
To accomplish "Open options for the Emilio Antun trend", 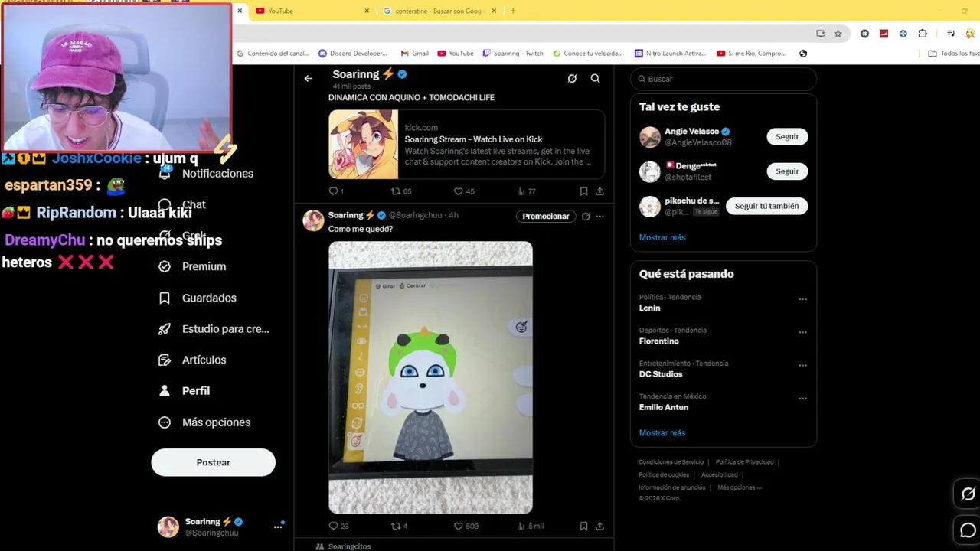I will (802, 398).
